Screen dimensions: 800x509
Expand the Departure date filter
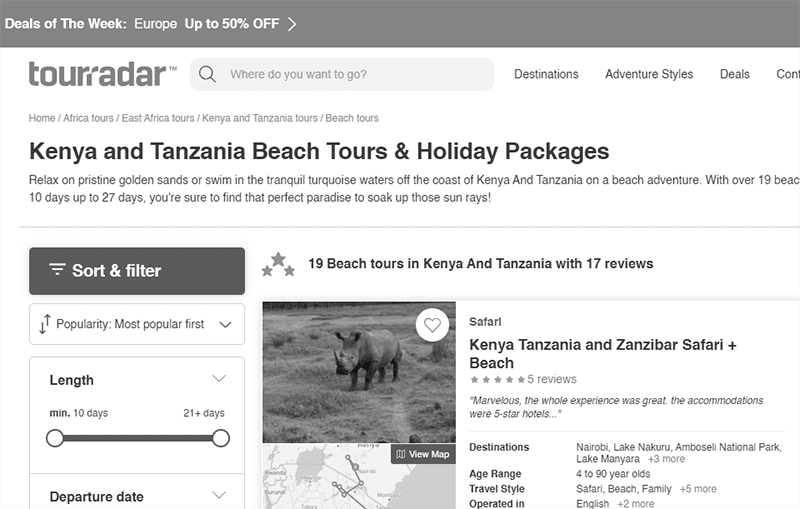pos(219,495)
